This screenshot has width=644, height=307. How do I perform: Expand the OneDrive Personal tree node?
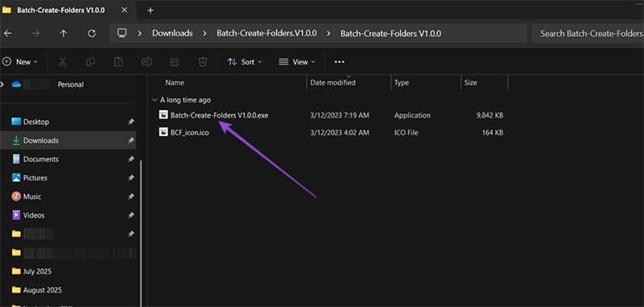pyautogui.click(x=3, y=85)
